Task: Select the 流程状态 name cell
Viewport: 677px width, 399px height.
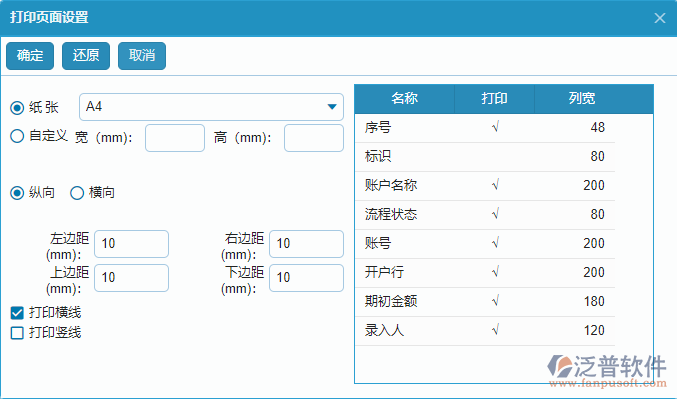Action: [405, 215]
